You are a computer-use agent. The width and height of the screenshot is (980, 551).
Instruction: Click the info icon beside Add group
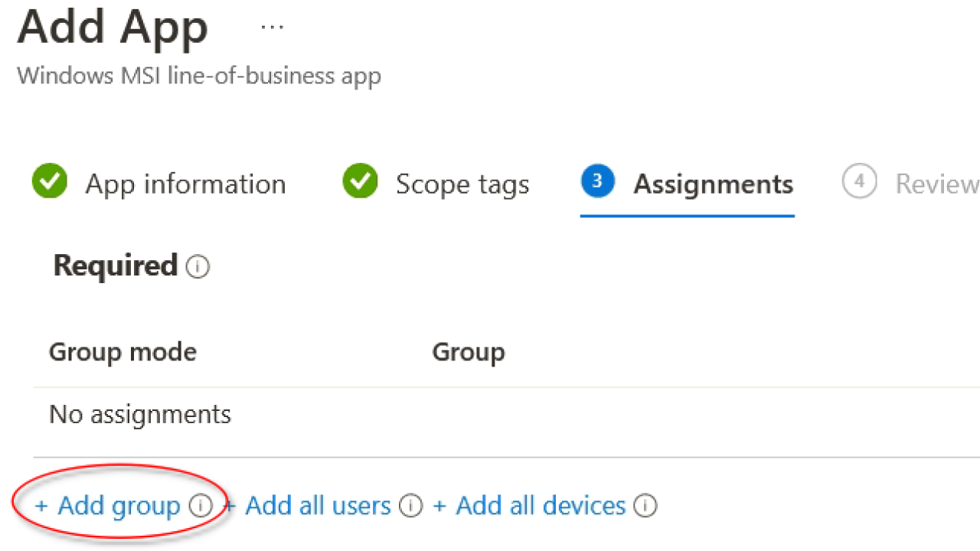(201, 506)
